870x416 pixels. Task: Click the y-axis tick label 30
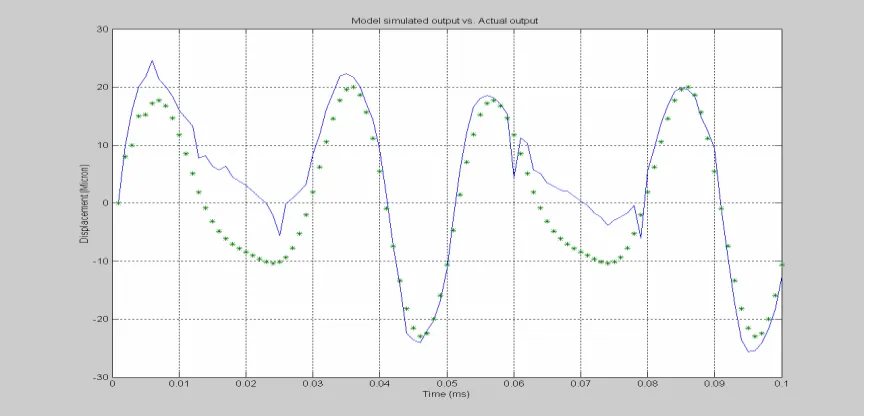(102, 29)
